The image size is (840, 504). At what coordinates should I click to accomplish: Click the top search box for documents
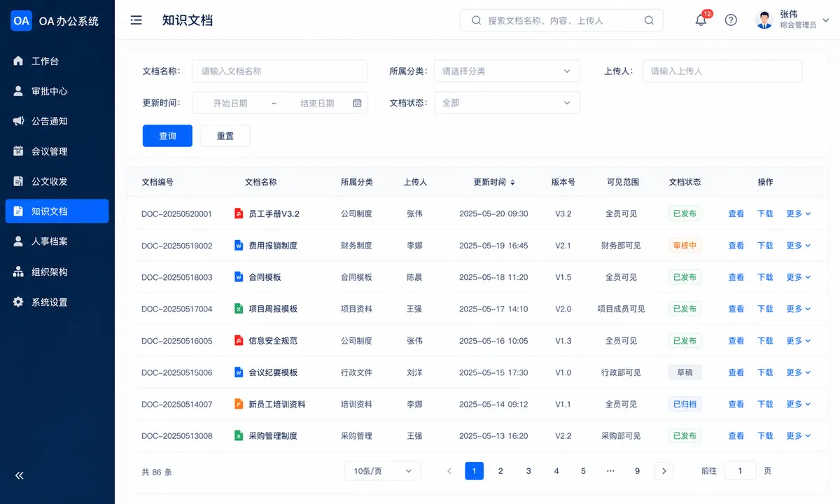click(561, 20)
